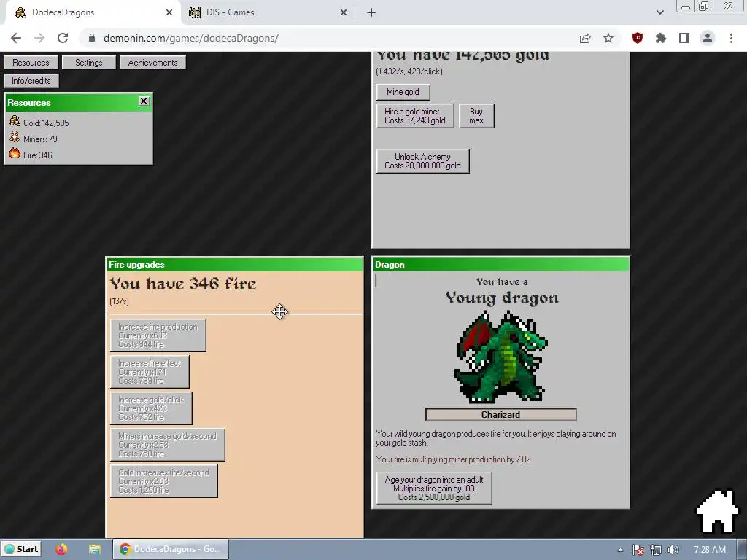This screenshot has width=747, height=560.
Task: View site security lock information
Action: click(92, 38)
